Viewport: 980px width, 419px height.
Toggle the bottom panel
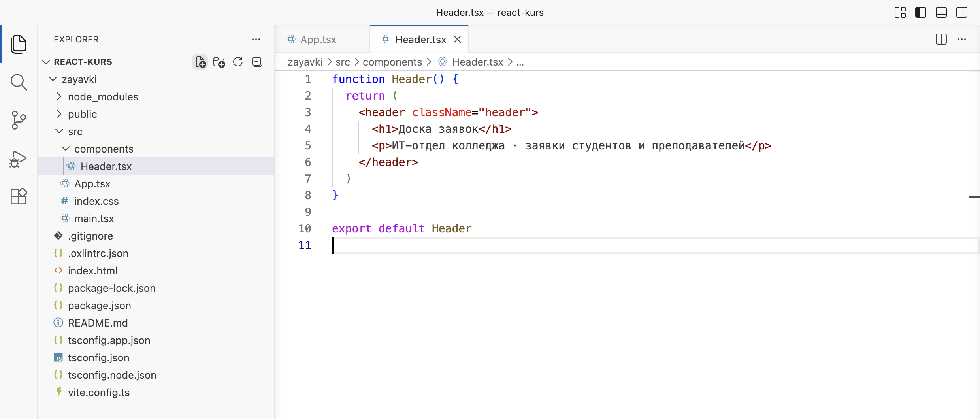[941, 12]
